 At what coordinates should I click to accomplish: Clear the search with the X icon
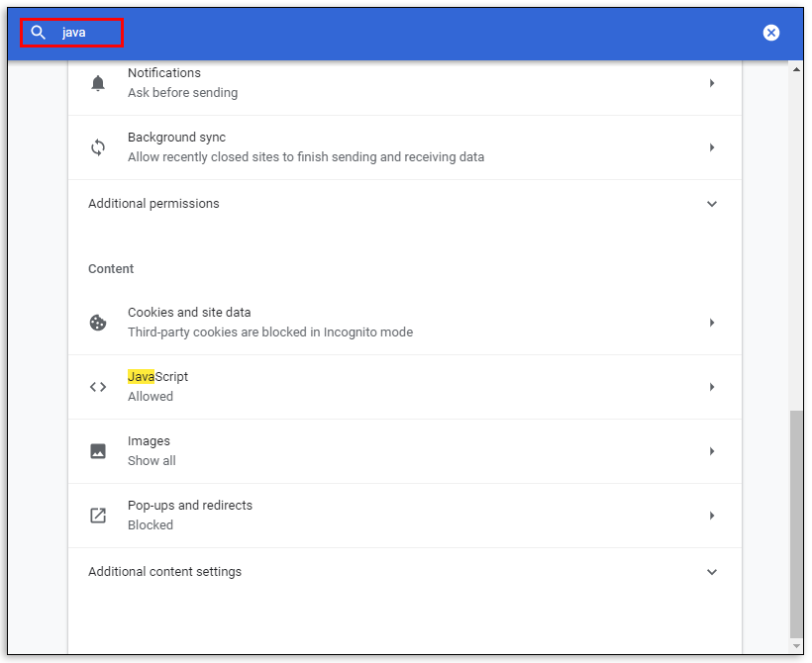point(771,33)
